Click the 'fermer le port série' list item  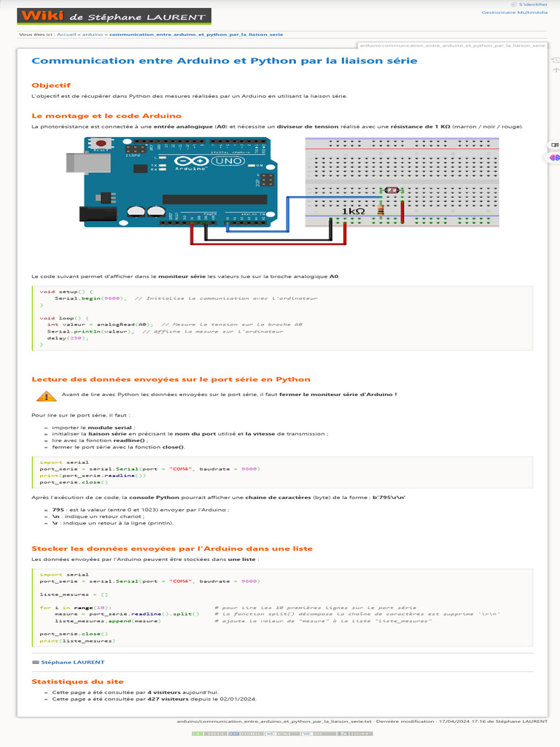point(118,447)
